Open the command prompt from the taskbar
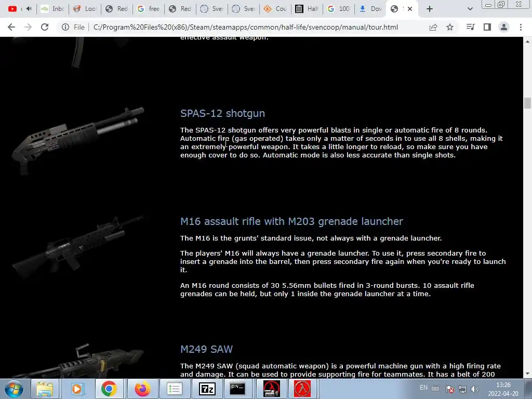Screen dimensions: 532x399 click(237, 389)
